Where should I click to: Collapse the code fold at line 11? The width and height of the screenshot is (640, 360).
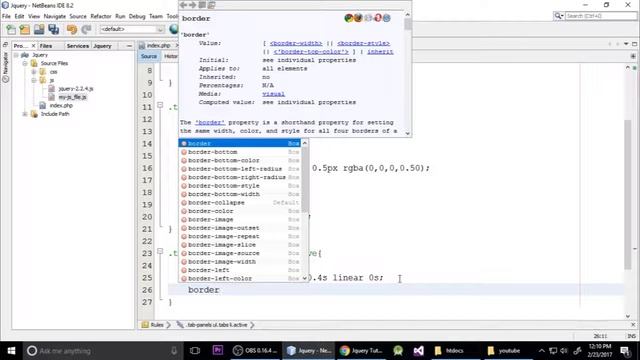160,105
